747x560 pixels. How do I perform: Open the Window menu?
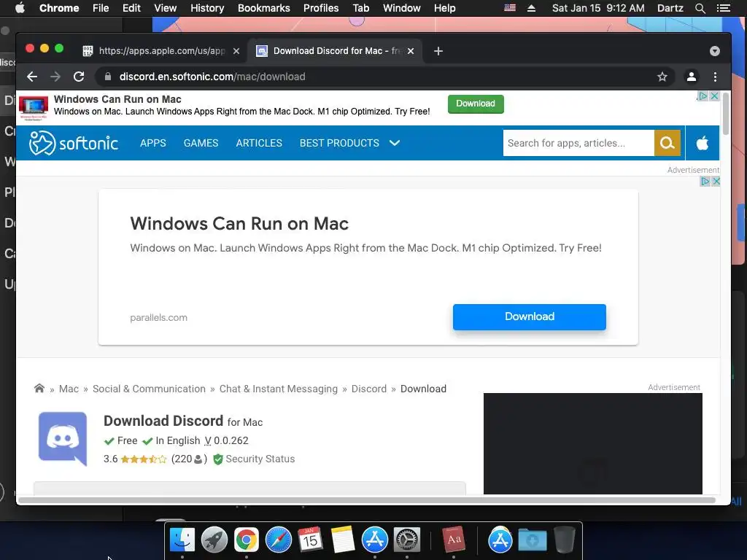pos(402,8)
